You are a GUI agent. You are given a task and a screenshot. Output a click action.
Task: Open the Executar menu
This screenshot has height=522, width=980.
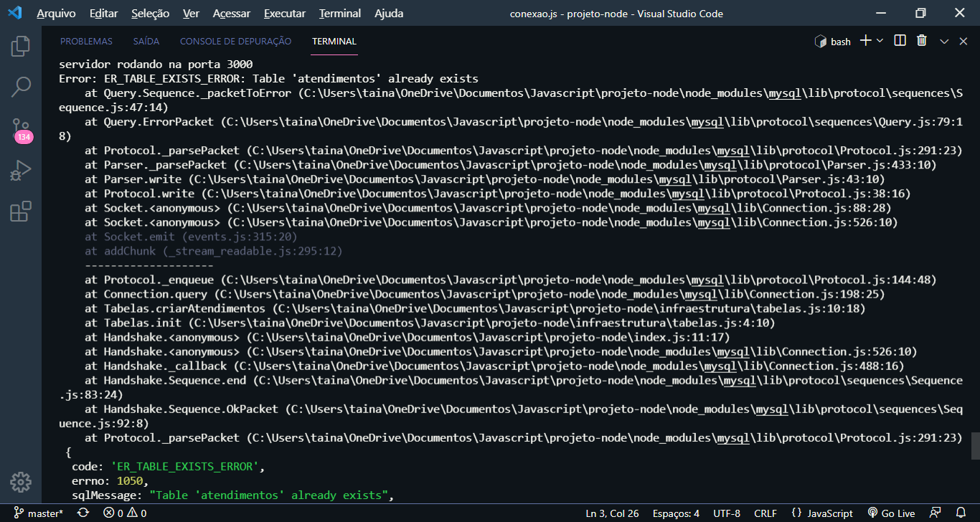285,13
